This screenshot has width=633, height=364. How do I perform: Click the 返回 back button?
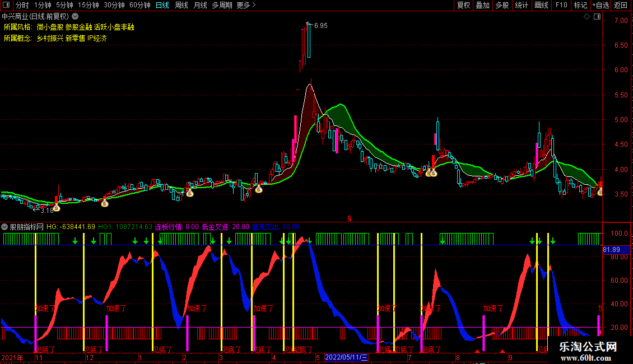(x=621, y=5)
